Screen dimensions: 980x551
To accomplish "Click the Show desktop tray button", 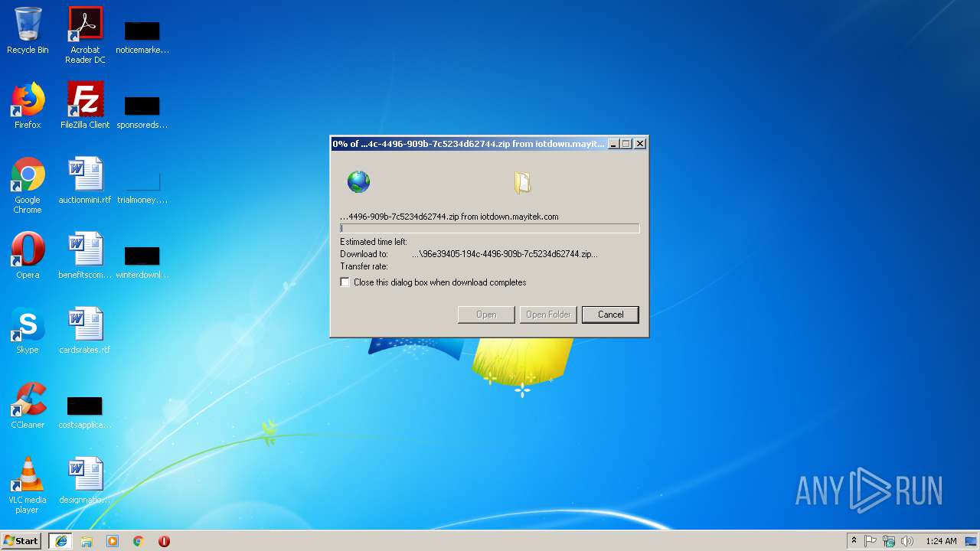I will 972,541.
